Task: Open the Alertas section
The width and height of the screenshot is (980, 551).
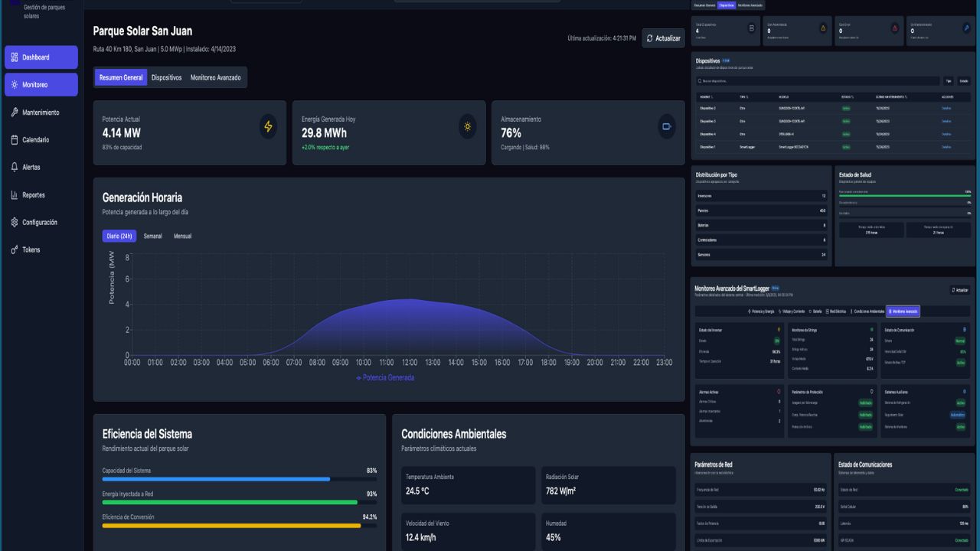Action: 41,167
